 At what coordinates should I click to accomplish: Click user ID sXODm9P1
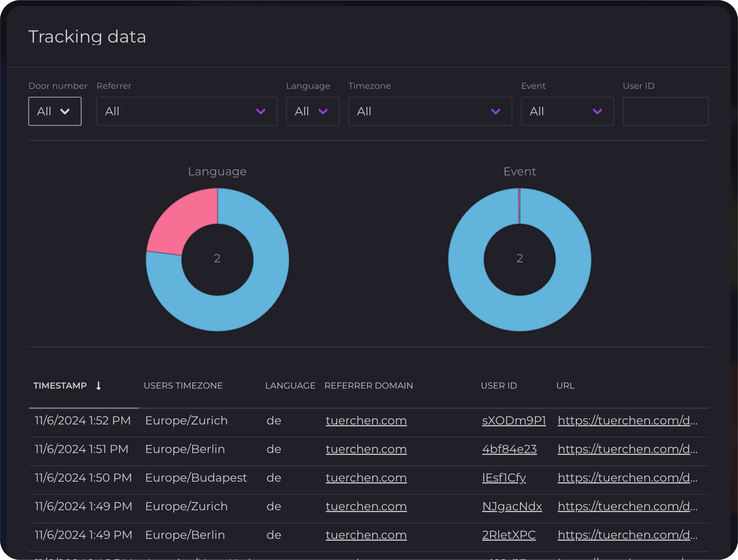pos(514,420)
